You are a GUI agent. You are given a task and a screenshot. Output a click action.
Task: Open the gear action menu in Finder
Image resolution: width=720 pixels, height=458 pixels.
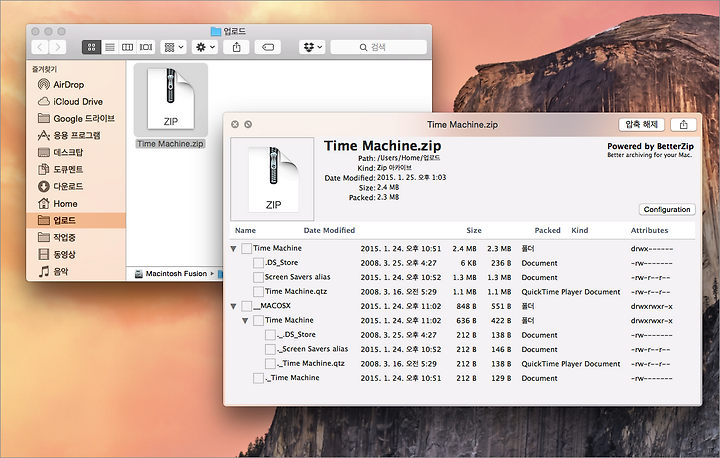click(x=205, y=47)
